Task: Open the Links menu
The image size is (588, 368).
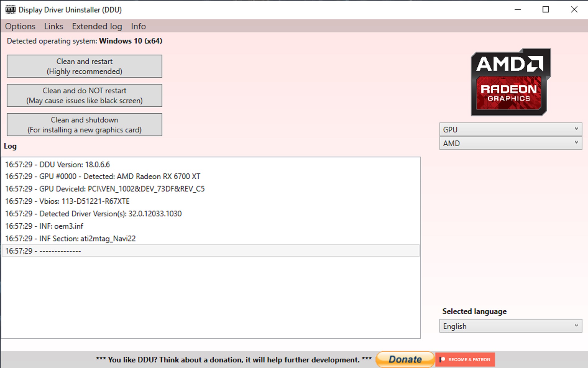Action: pyautogui.click(x=53, y=26)
